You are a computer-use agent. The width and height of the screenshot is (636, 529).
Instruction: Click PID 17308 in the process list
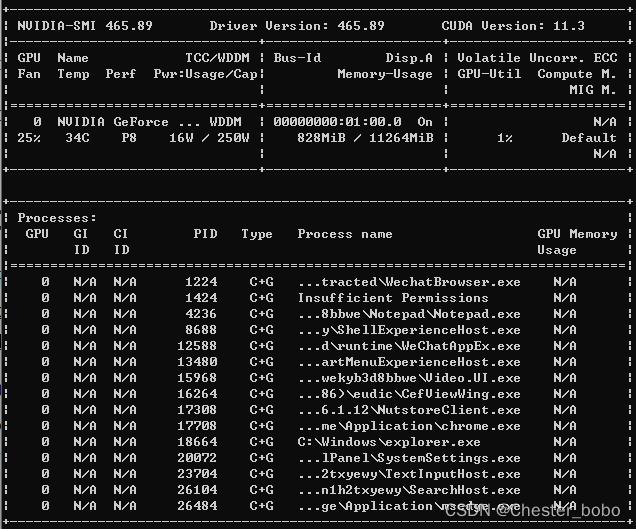(197, 410)
